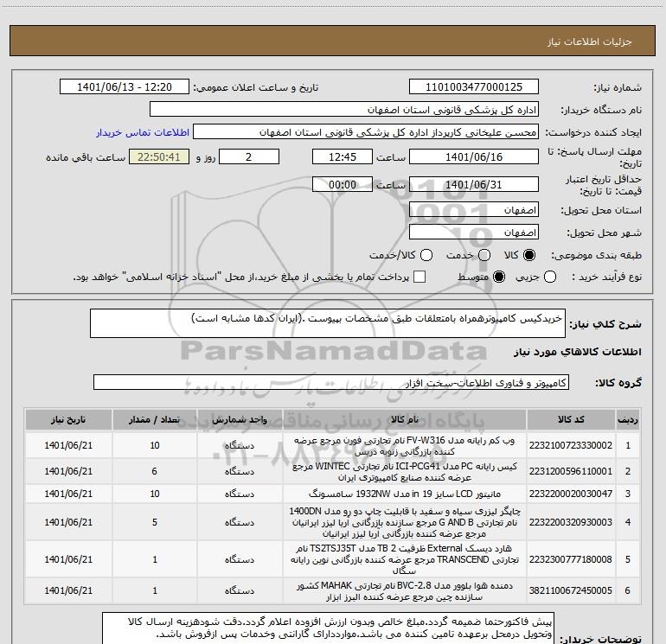Select product code 2232200320930003
Screen dimensions: 666x644
(571, 522)
